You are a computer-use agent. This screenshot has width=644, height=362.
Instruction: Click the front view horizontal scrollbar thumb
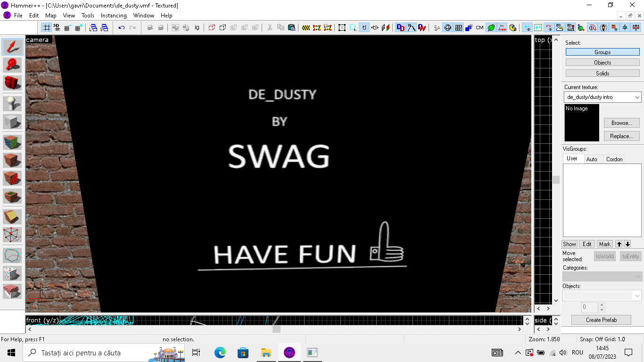276,329
